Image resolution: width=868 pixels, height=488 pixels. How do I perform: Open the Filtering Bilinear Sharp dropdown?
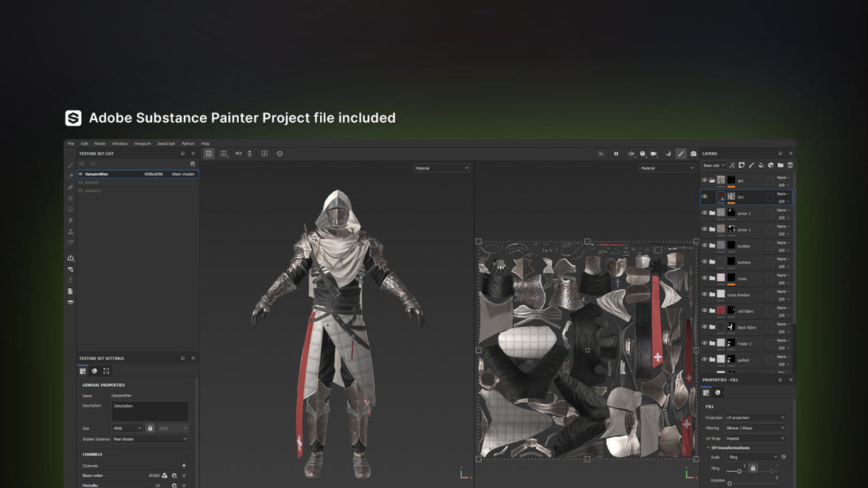tap(755, 427)
